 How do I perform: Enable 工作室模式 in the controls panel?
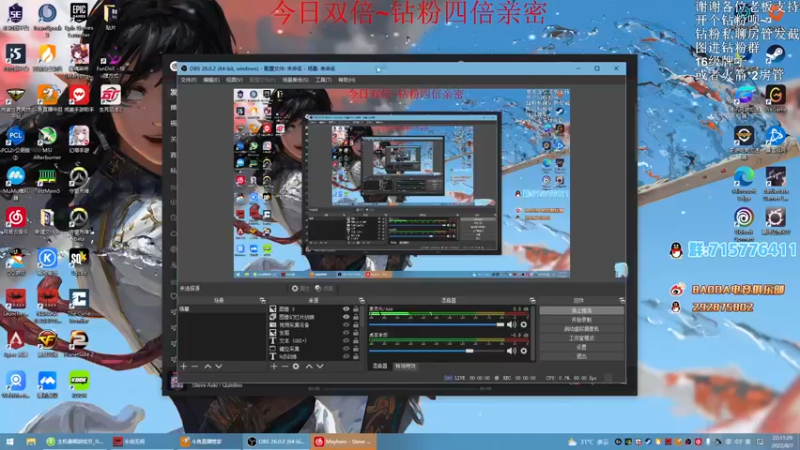click(x=582, y=338)
